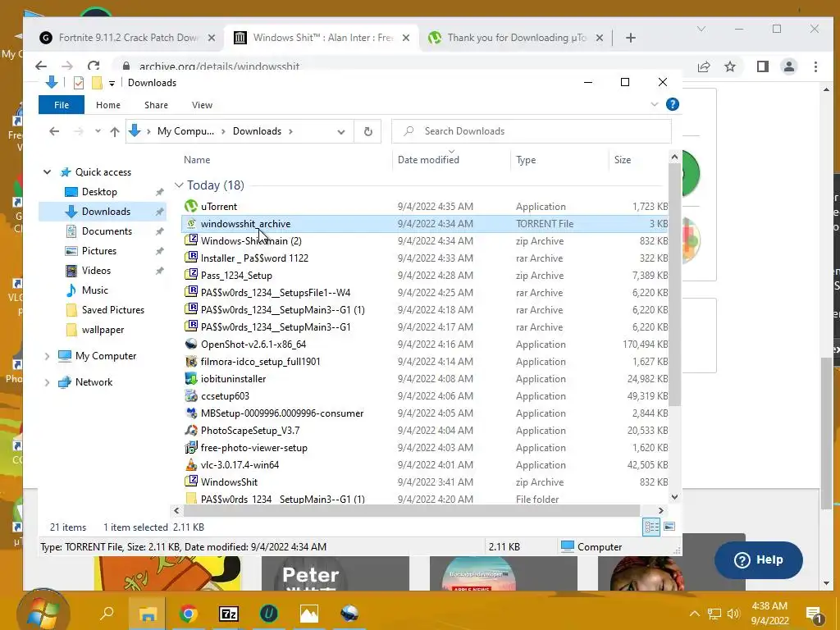Click the Explorer Back navigation arrow
The image size is (840, 630).
(54, 131)
